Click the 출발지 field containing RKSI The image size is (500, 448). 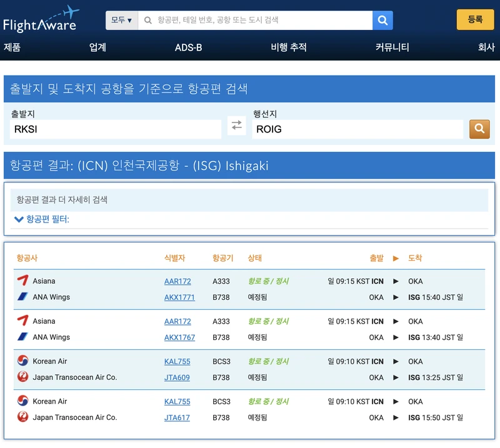[x=116, y=129]
